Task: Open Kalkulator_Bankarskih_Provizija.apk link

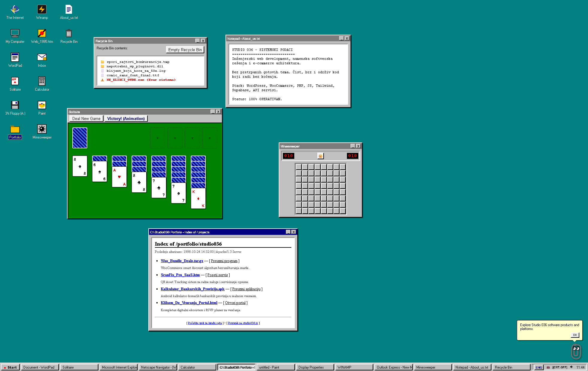Action: click(x=193, y=289)
